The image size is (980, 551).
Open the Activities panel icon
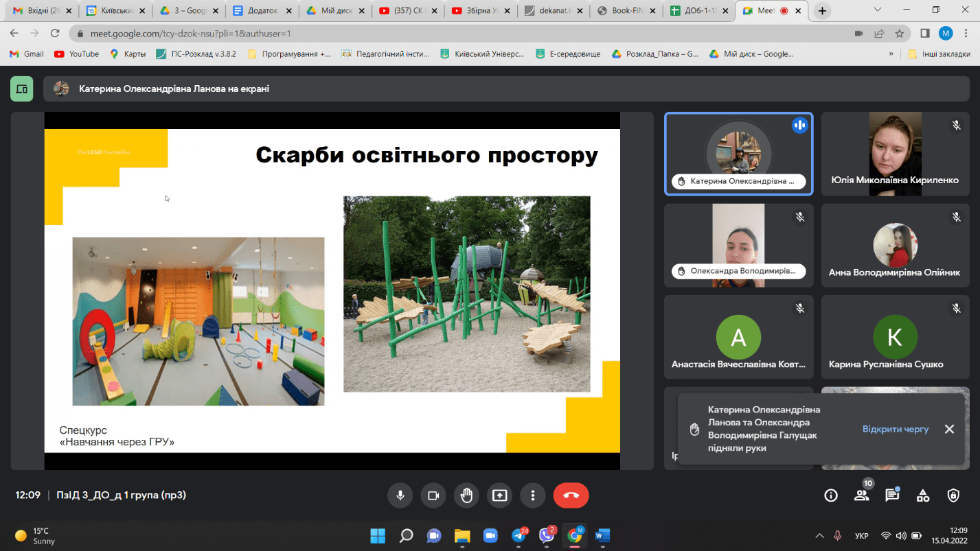tap(923, 495)
